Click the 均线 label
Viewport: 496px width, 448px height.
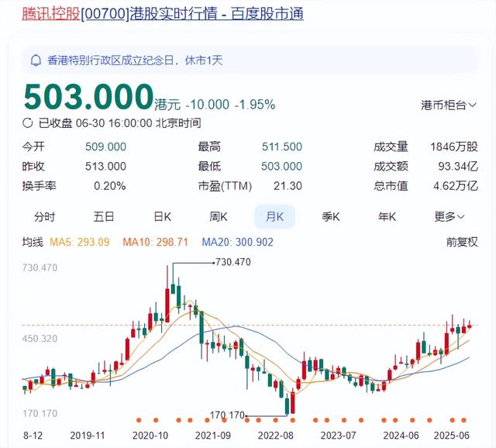(x=33, y=243)
